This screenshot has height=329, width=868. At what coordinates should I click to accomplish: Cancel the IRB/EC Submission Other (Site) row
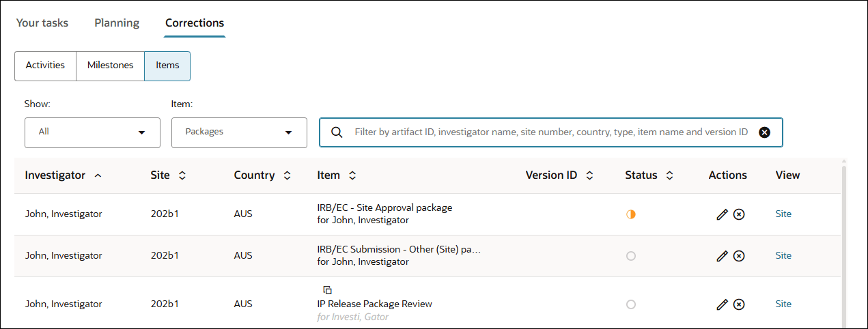(739, 256)
